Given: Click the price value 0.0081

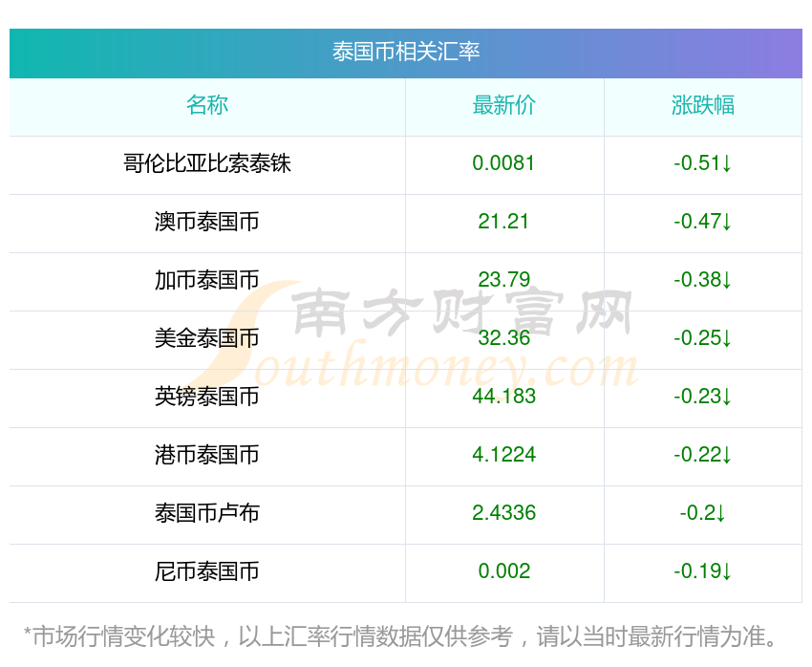Looking at the screenshot, I should tap(503, 163).
